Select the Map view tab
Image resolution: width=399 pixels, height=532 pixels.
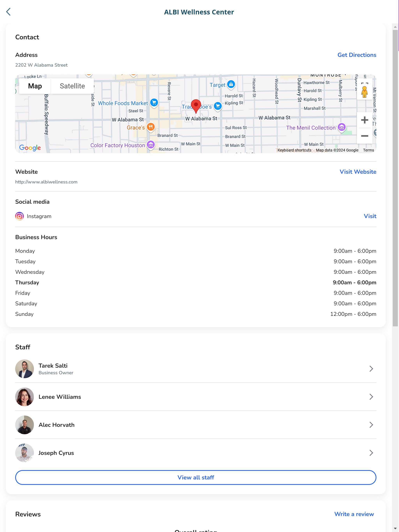coord(35,86)
